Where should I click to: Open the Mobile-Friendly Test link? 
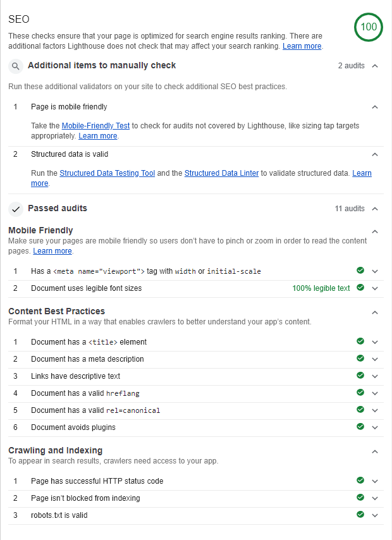click(x=95, y=126)
